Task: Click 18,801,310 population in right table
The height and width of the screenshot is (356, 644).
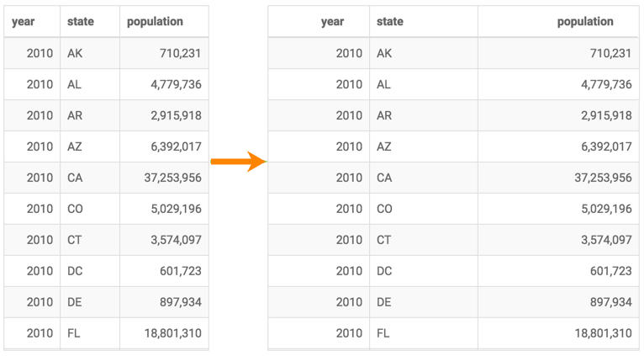Action: [x=603, y=333]
